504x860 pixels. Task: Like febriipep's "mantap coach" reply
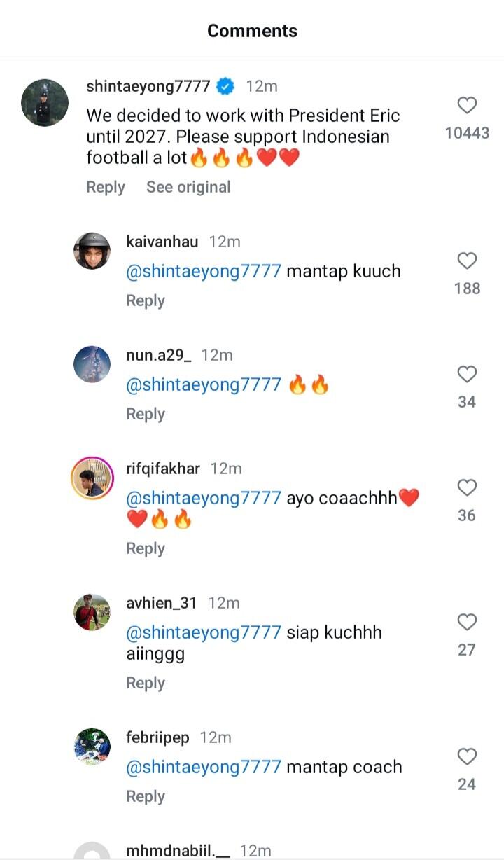[x=467, y=757]
